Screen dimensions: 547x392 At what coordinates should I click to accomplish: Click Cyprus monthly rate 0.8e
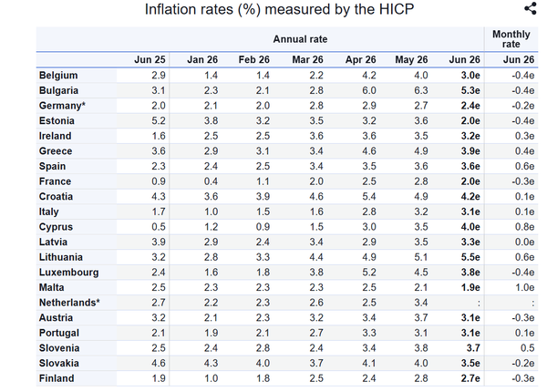(525, 227)
